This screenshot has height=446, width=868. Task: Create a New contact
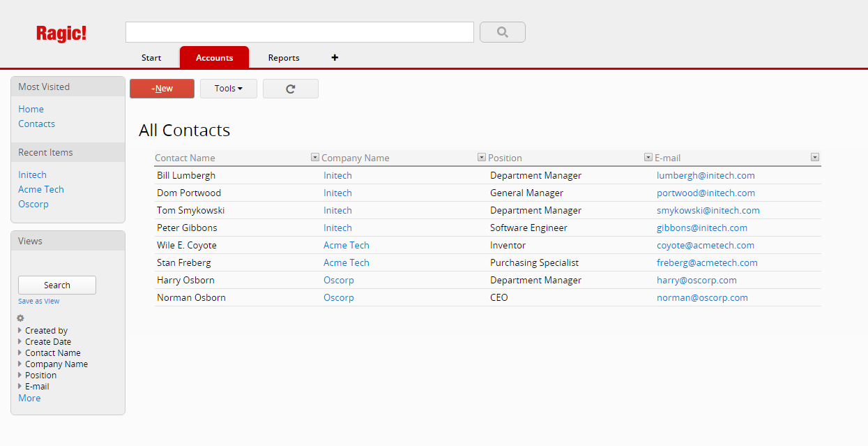pyautogui.click(x=162, y=89)
